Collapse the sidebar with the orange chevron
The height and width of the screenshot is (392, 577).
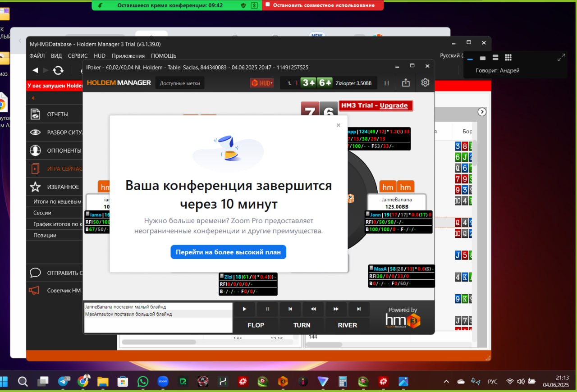click(x=33, y=98)
